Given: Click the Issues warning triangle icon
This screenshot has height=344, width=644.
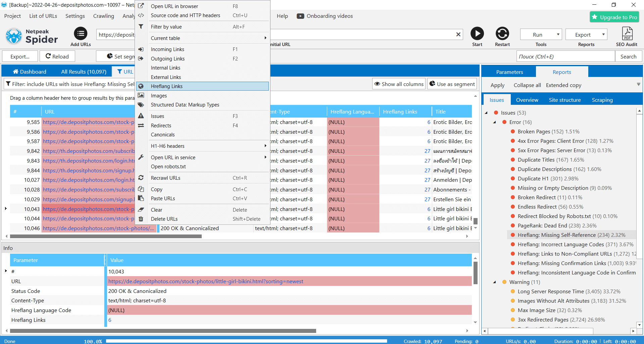Looking at the screenshot, I should click(x=141, y=116).
